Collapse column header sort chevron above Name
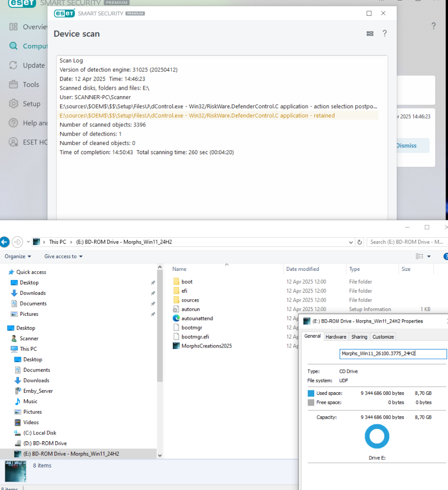This screenshot has height=490, width=448. pyautogui.click(x=226, y=265)
